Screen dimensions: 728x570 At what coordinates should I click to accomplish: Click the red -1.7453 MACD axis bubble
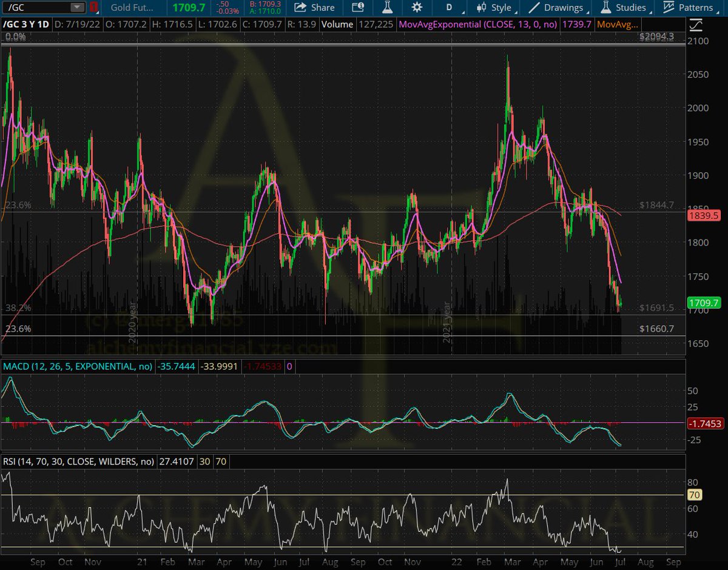pos(705,424)
